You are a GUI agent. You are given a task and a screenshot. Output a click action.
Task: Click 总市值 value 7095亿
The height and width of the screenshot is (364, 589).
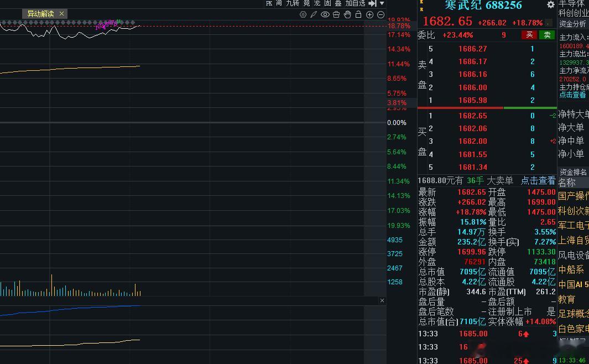click(x=472, y=272)
